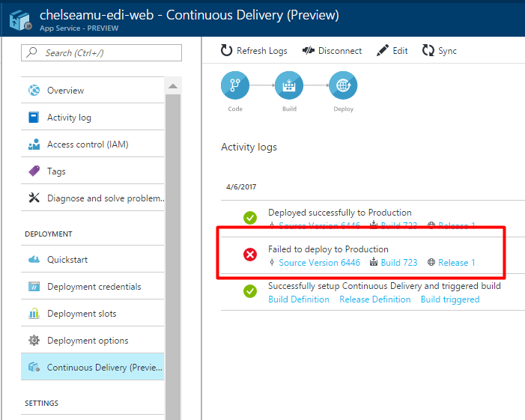Click the build icon beside Build 723 in failed row
The height and width of the screenshot is (420, 525).
tap(374, 262)
